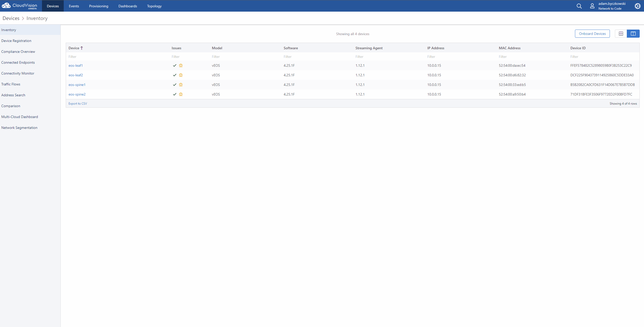Click the search magnifier icon
The height and width of the screenshot is (327, 644).
click(x=579, y=6)
